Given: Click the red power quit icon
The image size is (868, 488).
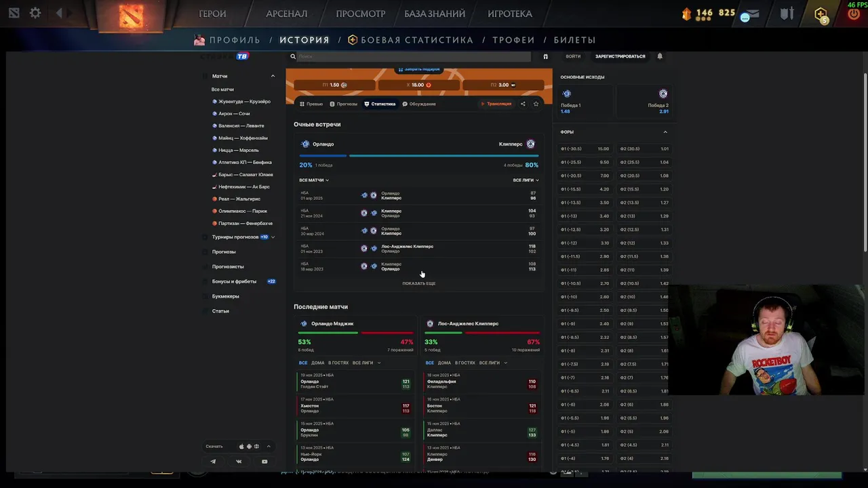Looking at the screenshot, I should [854, 14].
